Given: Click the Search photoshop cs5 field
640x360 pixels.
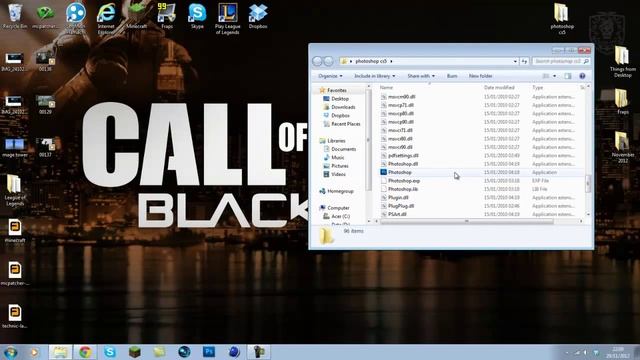Looking at the screenshot, I should 561,61.
